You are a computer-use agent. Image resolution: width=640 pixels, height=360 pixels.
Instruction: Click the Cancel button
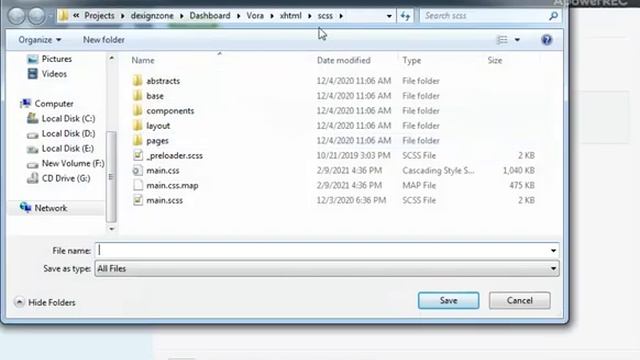[520, 300]
